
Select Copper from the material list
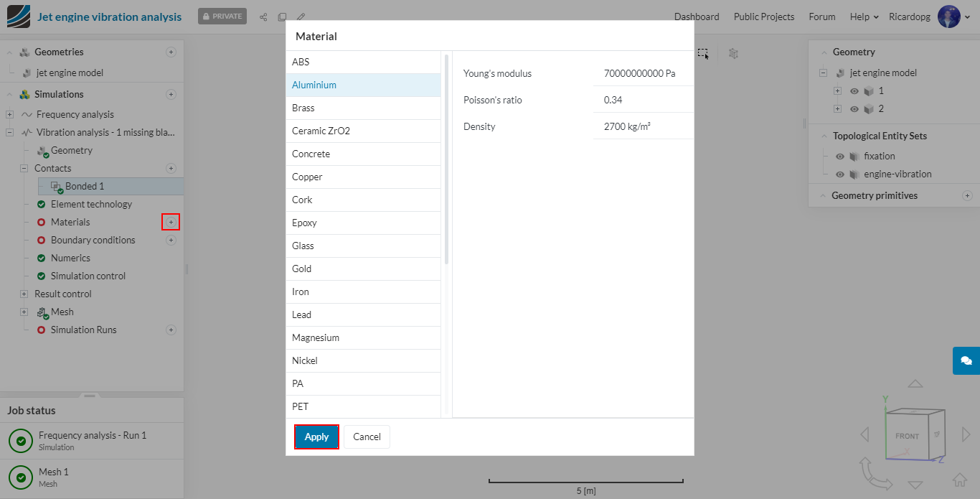(307, 177)
